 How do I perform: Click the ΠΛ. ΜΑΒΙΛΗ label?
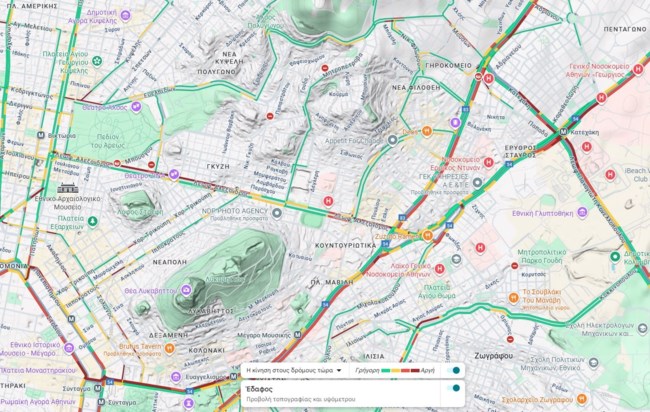pos(332,282)
